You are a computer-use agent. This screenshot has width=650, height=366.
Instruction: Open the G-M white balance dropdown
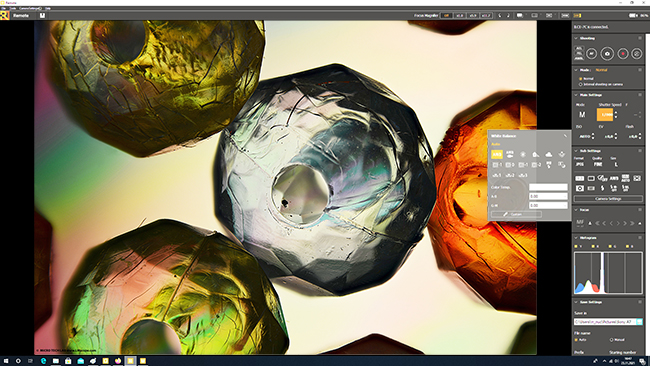coord(548,205)
